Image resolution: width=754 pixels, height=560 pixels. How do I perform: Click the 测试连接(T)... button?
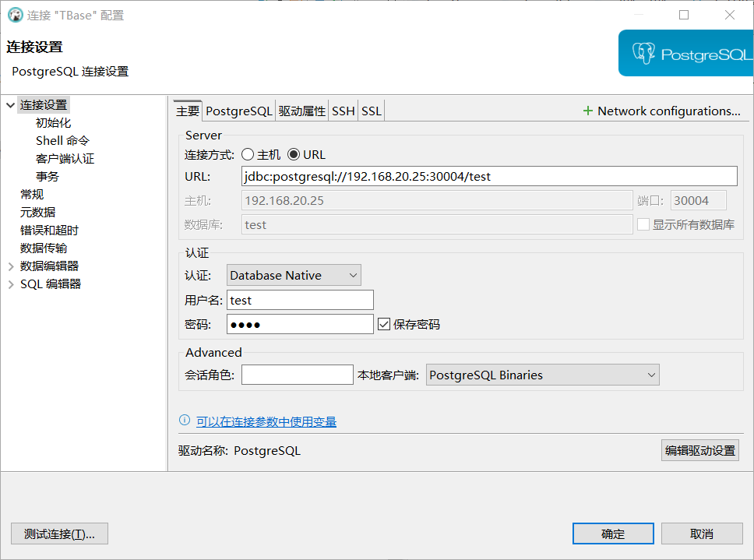60,534
